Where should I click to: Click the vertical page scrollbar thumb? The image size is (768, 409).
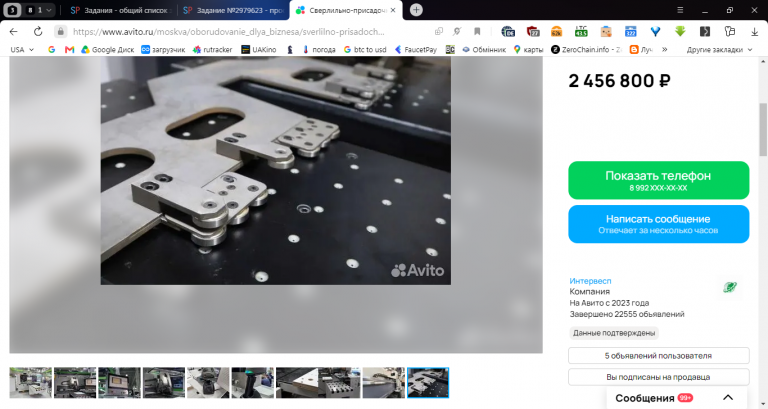tap(763, 129)
